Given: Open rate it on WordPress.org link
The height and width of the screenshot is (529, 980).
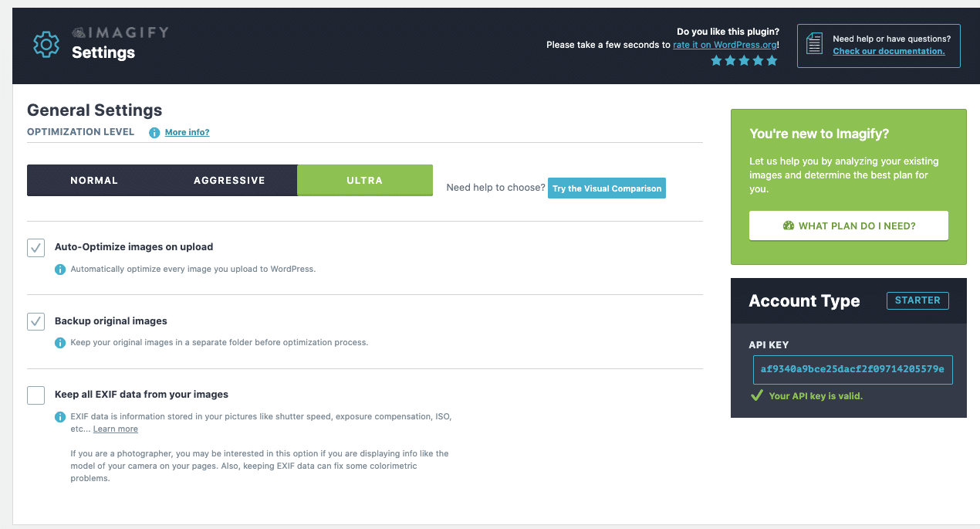Looking at the screenshot, I should (725, 45).
